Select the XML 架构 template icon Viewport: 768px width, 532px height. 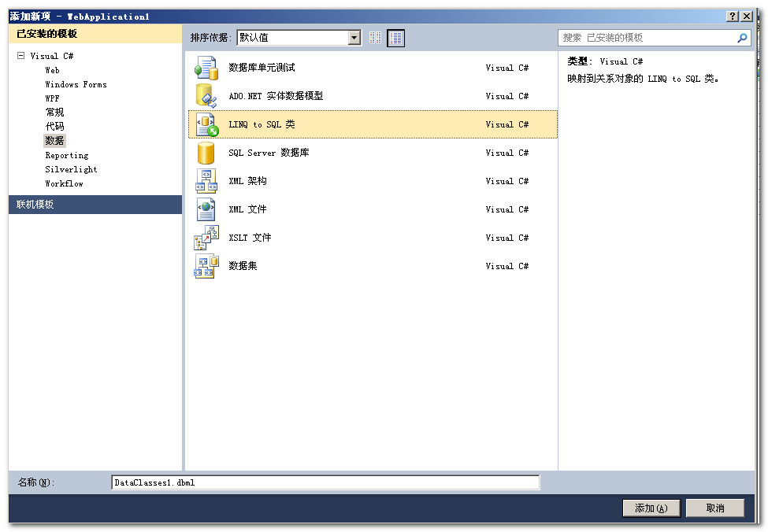click(206, 180)
